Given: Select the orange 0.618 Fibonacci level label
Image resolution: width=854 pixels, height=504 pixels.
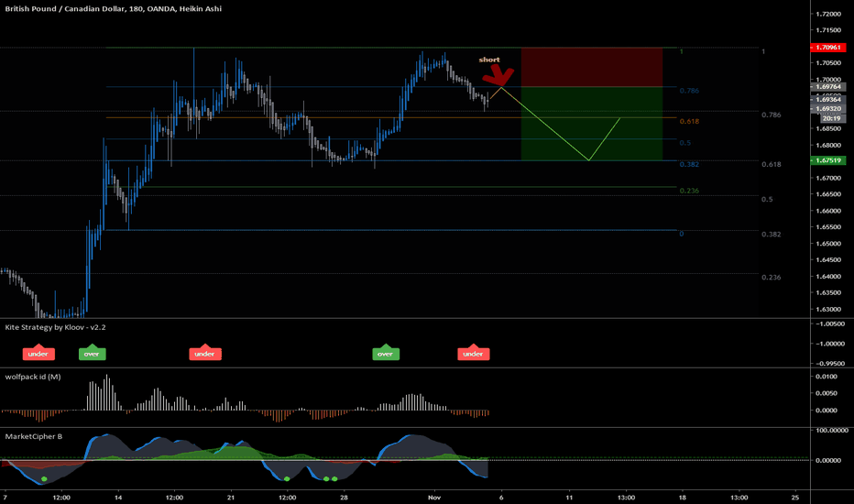Looking at the screenshot, I should pos(689,122).
